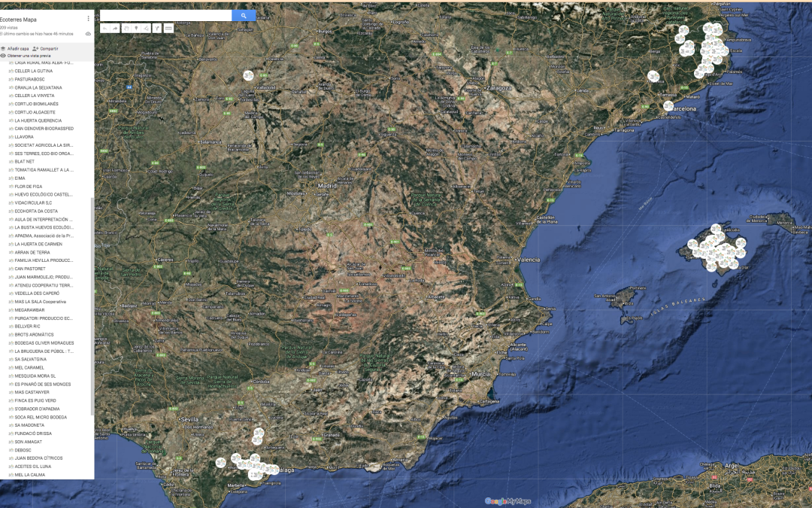Select LA HUERTA DE CARMEN entry
The width and height of the screenshot is (812, 508).
(x=38, y=244)
